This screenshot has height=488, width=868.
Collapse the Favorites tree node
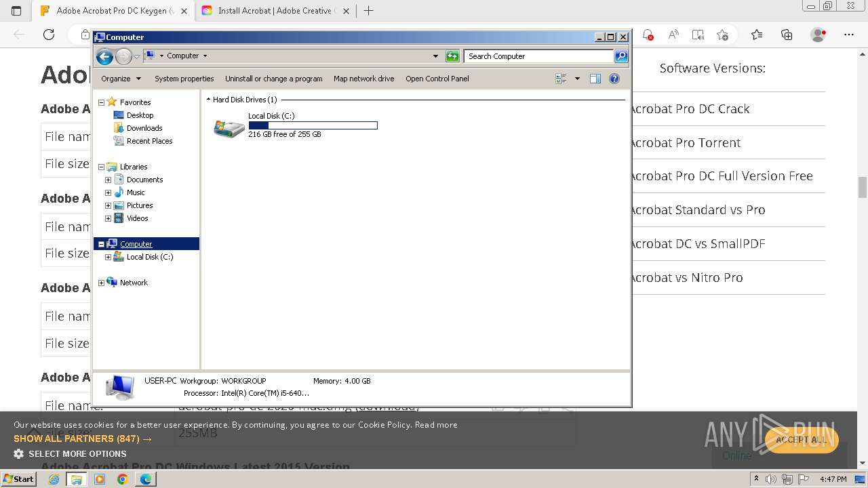102,102
